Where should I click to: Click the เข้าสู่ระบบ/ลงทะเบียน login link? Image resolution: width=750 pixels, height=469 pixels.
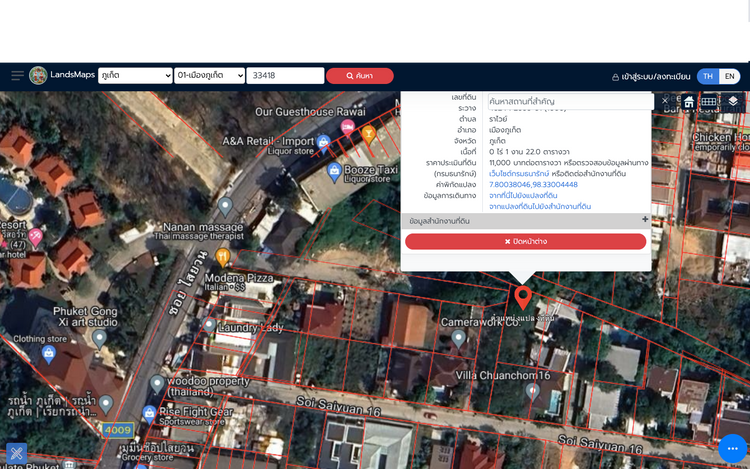coord(651,76)
